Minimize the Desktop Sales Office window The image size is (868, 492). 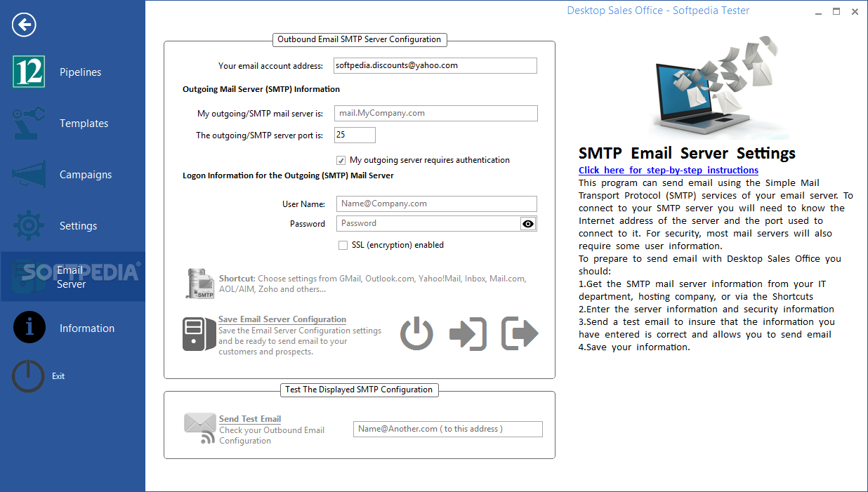pyautogui.click(x=819, y=12)
